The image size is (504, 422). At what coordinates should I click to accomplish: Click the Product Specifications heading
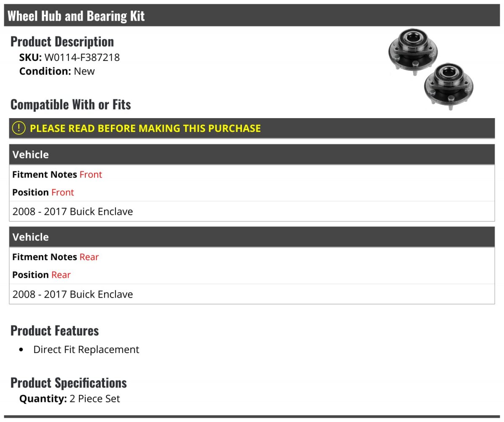(68, 382)
